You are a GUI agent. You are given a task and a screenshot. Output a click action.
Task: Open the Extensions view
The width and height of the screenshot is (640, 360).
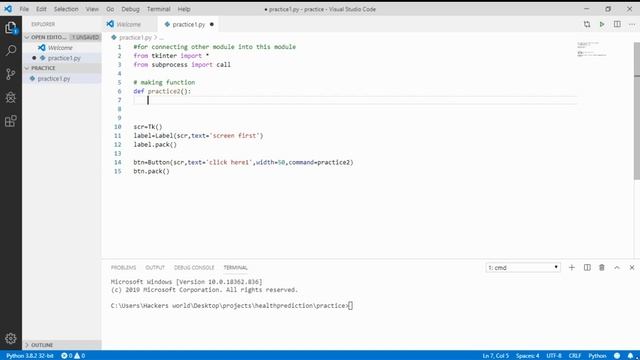pos(11,121)
